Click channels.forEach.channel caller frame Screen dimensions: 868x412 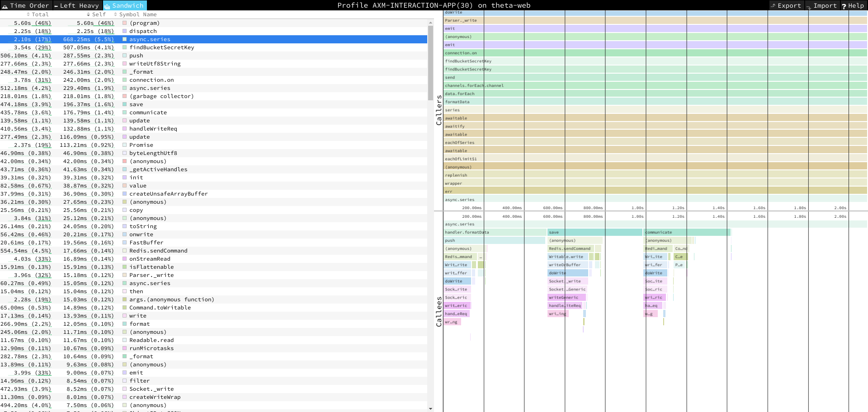point(655,85)
